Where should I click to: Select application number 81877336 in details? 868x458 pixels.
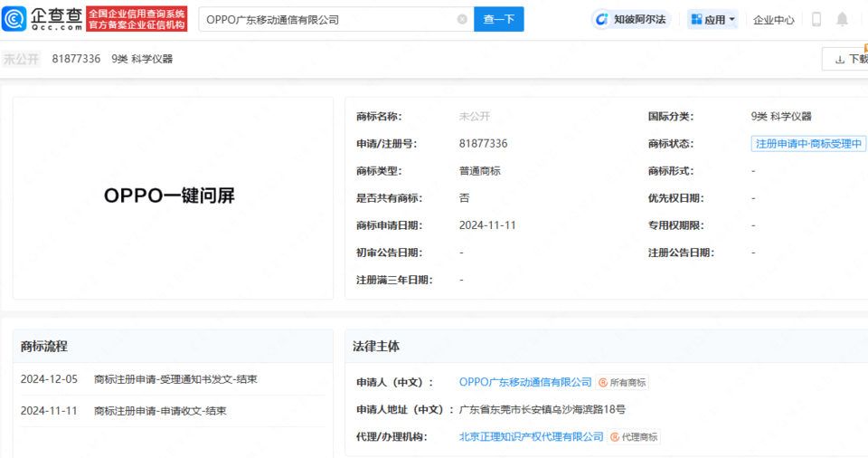pyautogui.click(x=483, y=144)
